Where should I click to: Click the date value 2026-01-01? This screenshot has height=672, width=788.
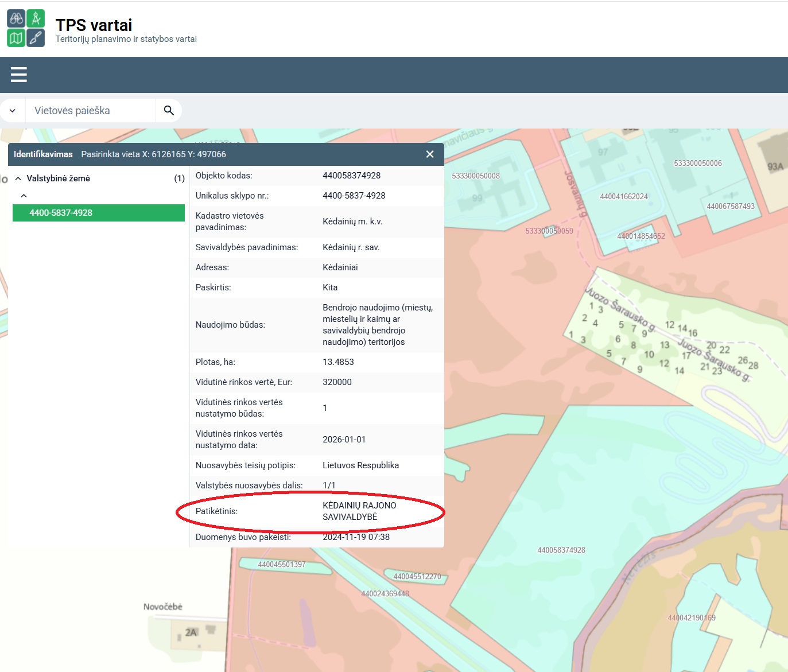pyautogui.click(x=344, y=440)
